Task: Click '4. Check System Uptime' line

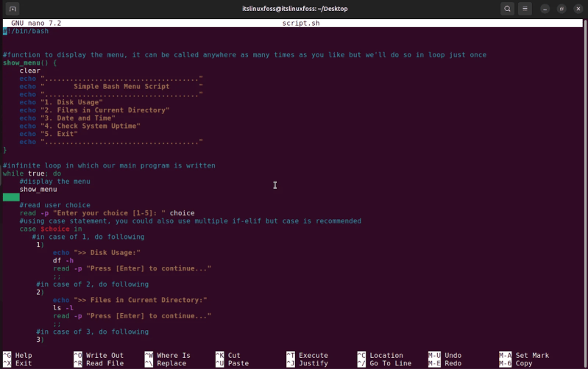Action: (80, 126)
